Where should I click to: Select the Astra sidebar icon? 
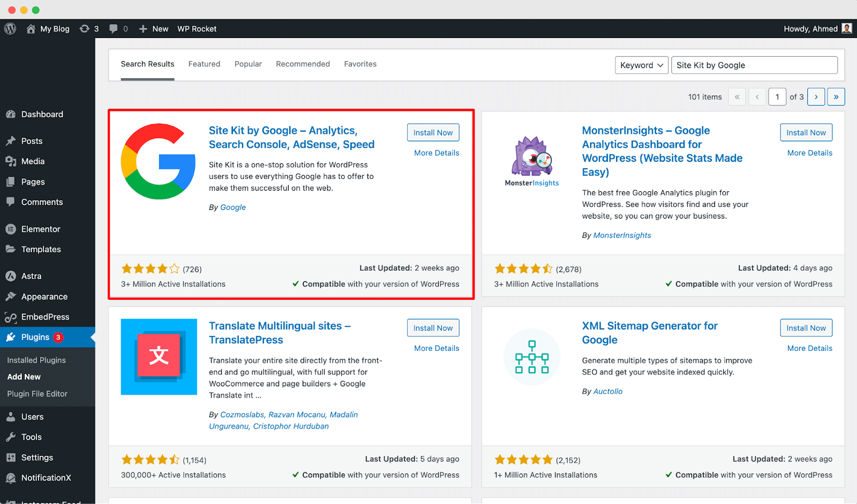pyautogui.click(x=11, y=275)
